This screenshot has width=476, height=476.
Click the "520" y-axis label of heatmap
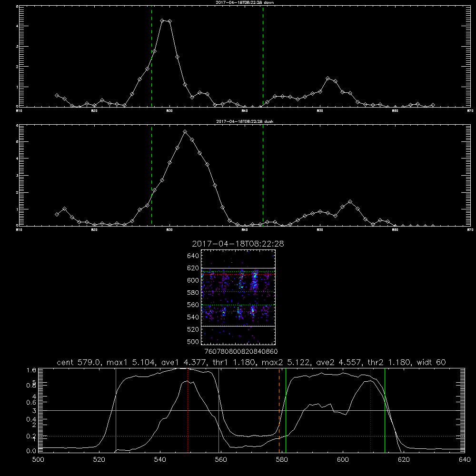point(193,329)
